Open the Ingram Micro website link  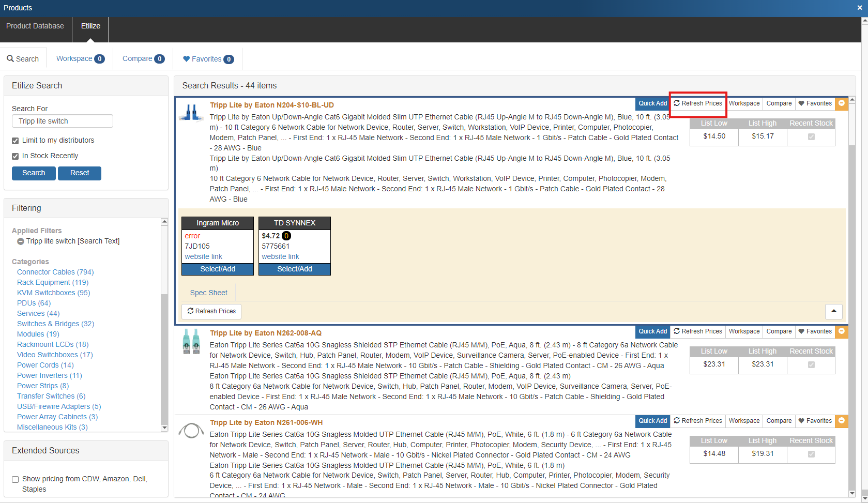pyautogui.click(x=204, y=257)
